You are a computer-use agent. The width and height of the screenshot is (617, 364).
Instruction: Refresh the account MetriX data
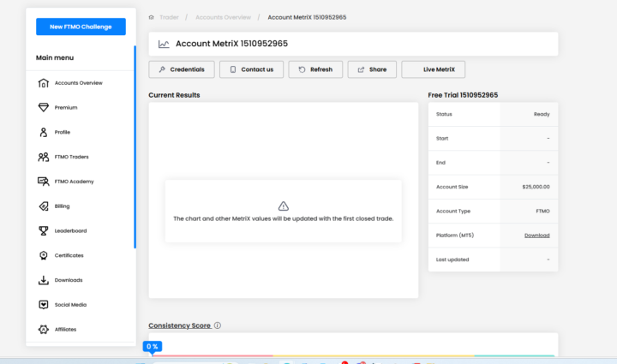click(315, 69)
